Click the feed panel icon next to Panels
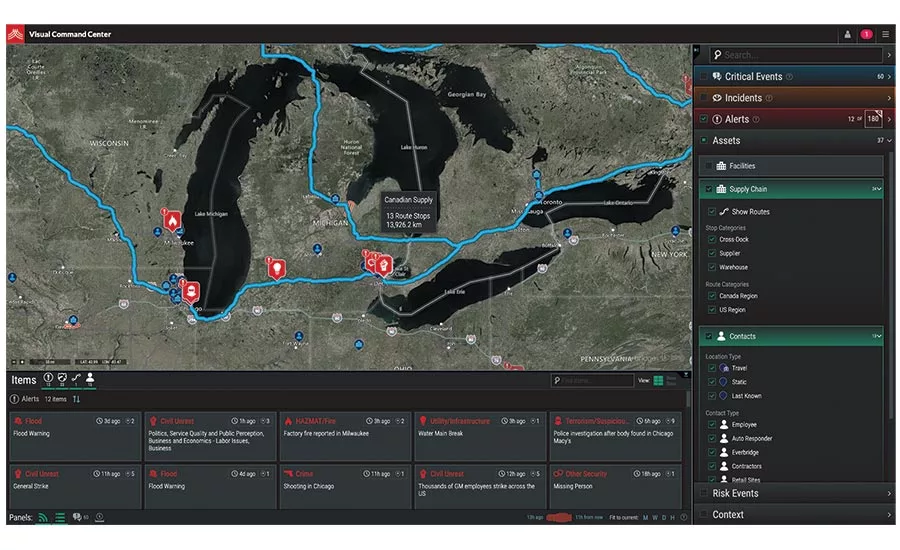Viewport: 900px width, 550px height. 43,517
